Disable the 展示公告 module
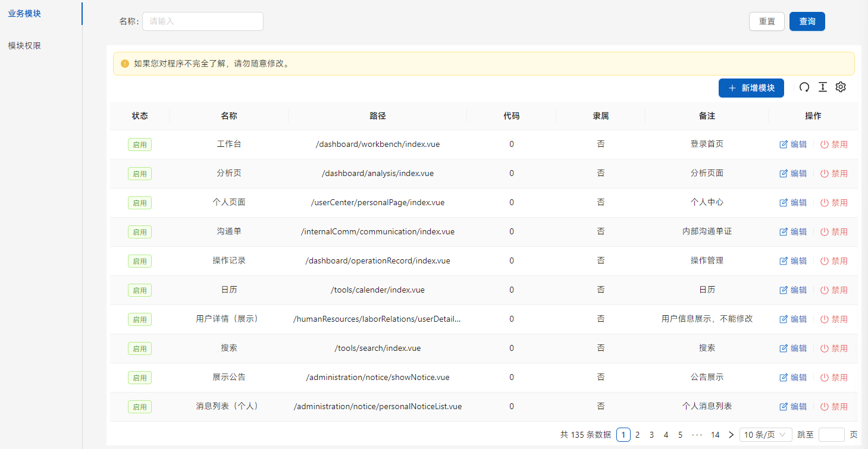Screen dimensions: 868x449 pos(833,378)
